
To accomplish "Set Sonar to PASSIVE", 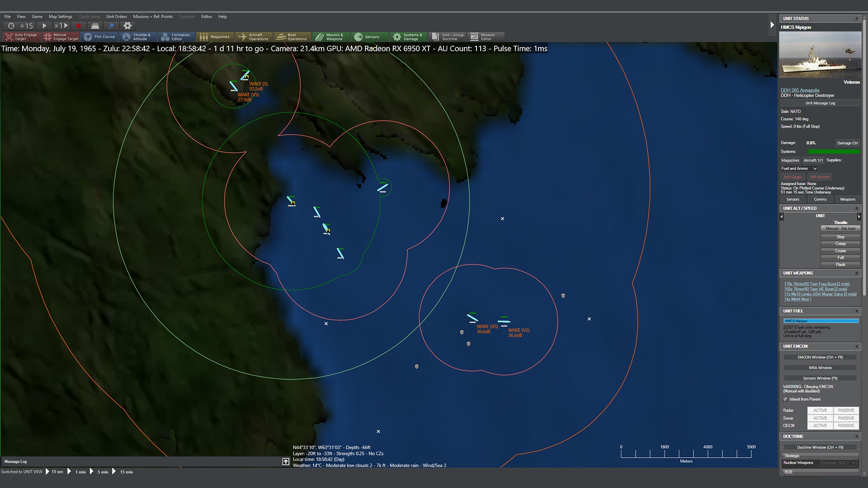I will [846, 418].
